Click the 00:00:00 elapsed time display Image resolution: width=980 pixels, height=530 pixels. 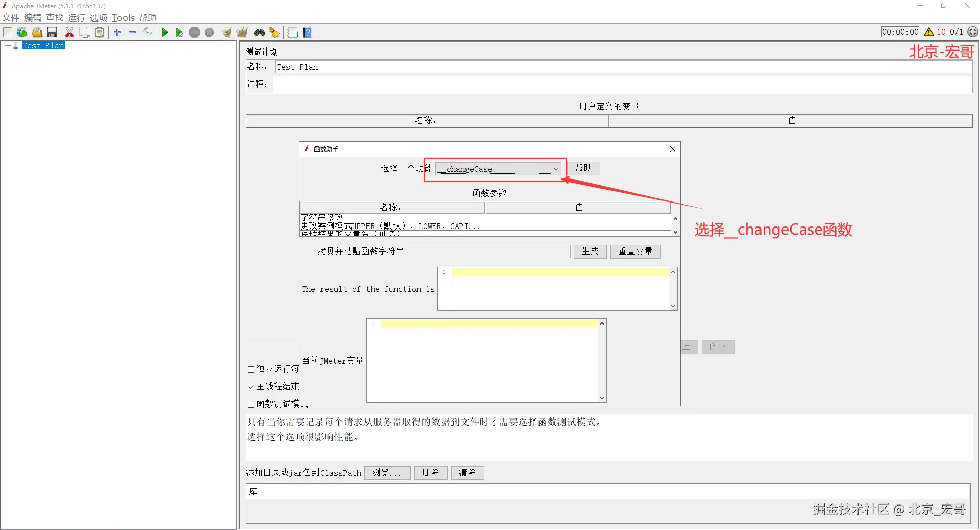[x=900, y=32]
